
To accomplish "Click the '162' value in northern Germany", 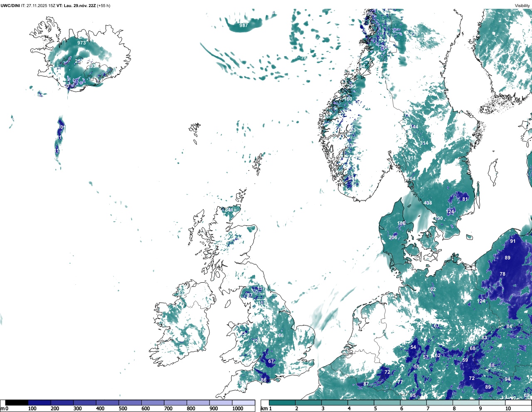I will (x=431, y=289).
